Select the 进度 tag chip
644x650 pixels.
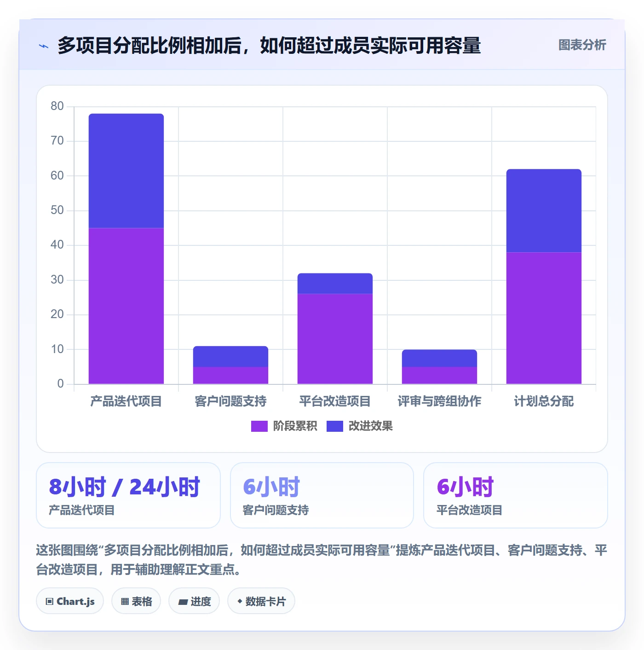pos(194,601)
